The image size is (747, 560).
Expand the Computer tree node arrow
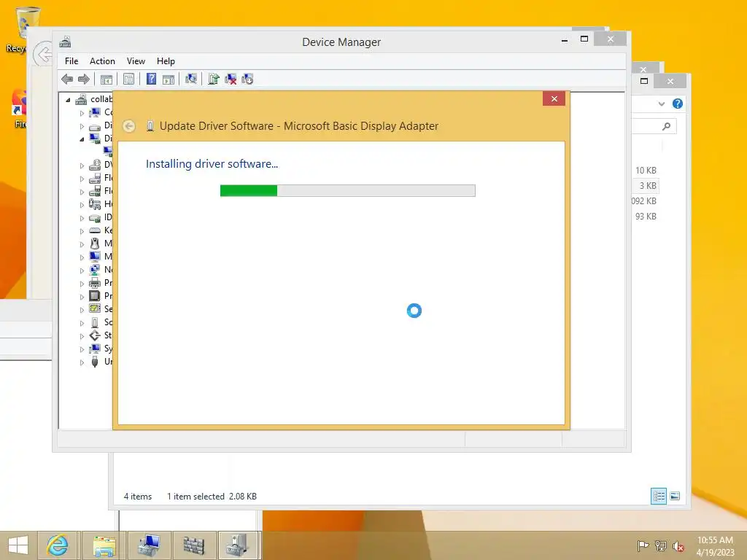click(x=82, y=113)
